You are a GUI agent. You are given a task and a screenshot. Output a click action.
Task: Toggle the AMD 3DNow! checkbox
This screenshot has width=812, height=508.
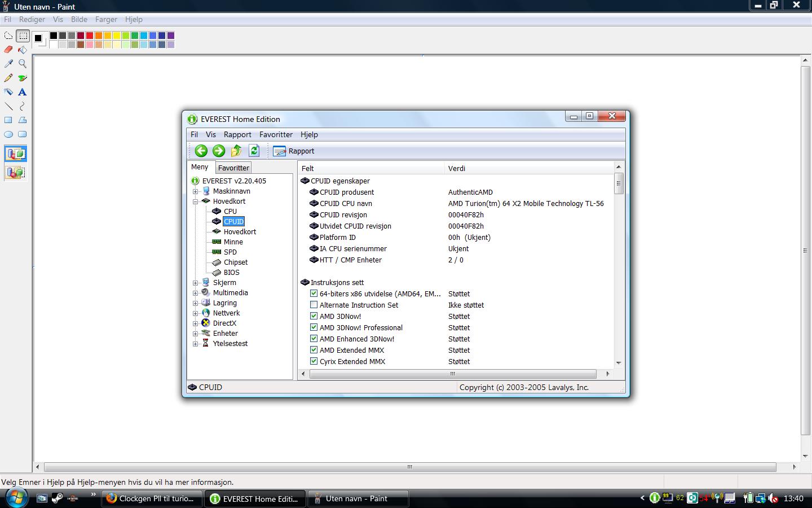click(314, 316)
